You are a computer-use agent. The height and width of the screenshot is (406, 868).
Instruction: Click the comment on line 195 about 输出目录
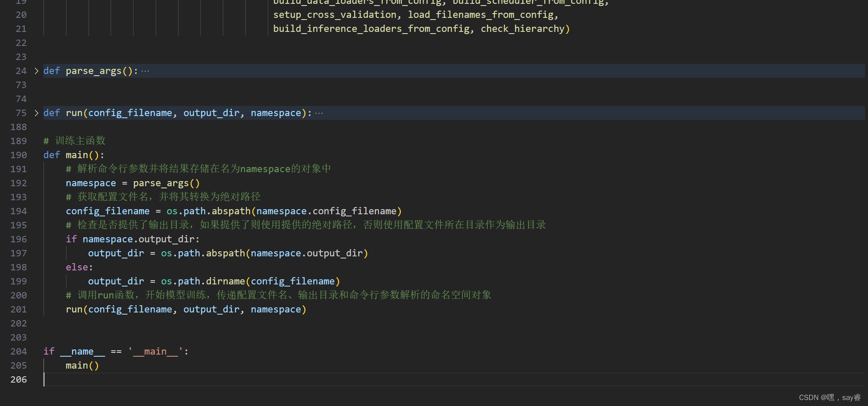[x=306, y=225]
